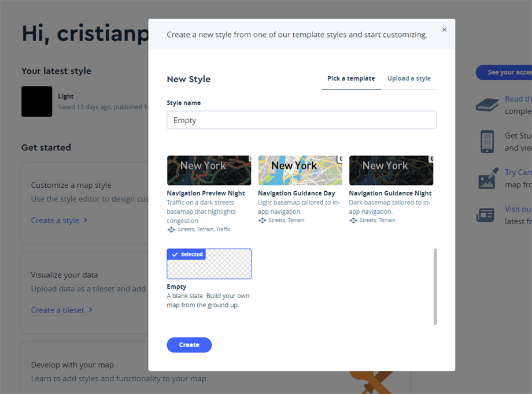
Task: Close the New Style dialog
Action: coord(444,29)
